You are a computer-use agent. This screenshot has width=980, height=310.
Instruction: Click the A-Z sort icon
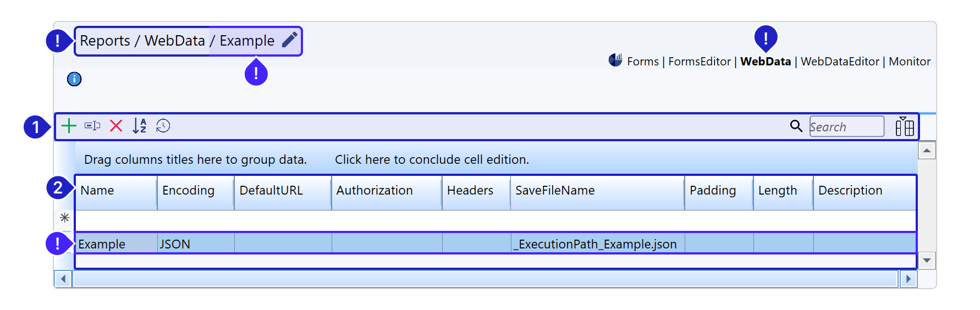[140, 126]
